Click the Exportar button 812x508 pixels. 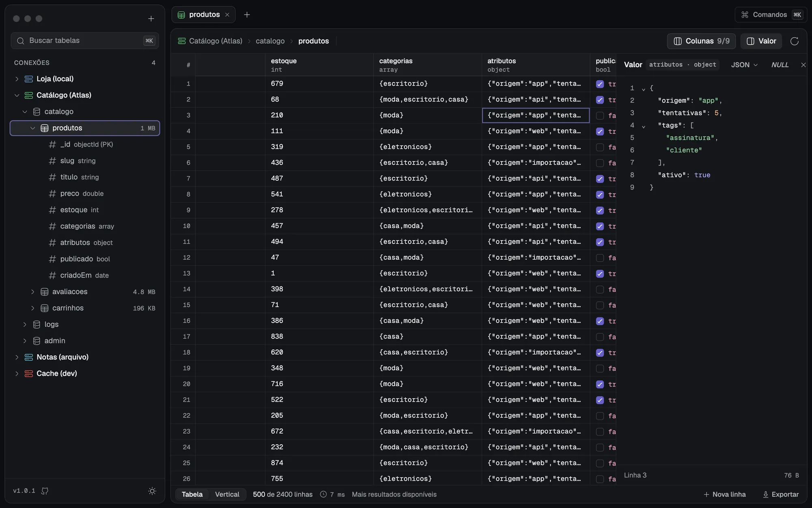[781, 495]
